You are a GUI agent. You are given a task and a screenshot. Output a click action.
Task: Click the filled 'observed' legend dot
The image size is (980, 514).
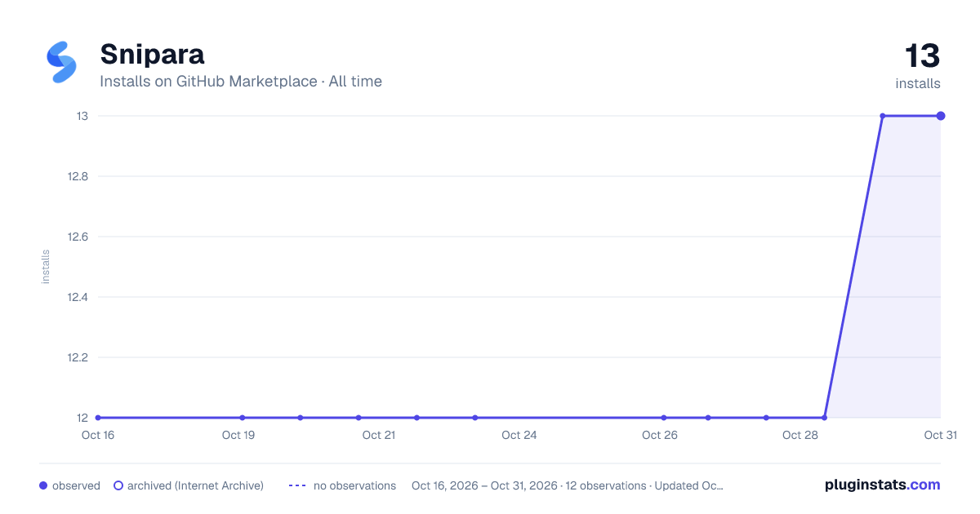point(43,485)
